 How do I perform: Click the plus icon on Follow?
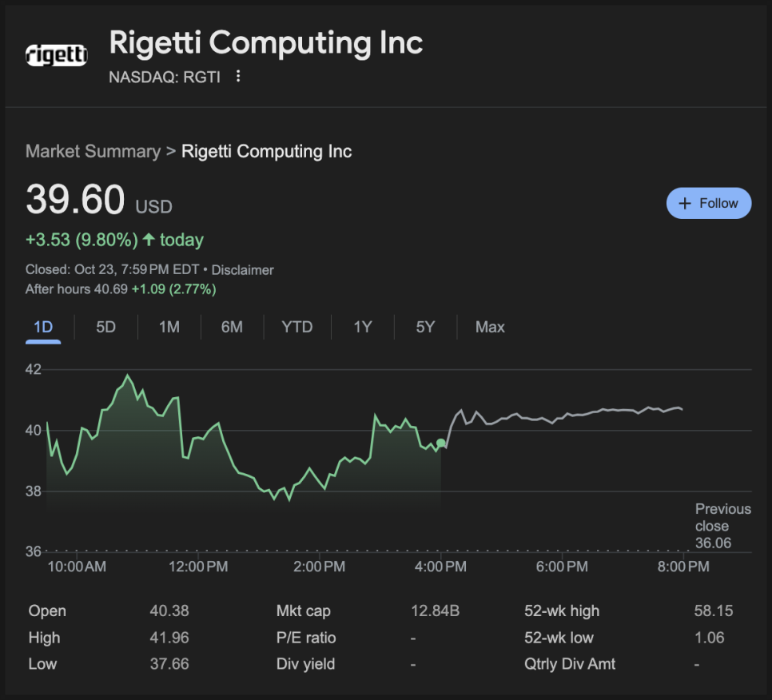pos(684,204)
